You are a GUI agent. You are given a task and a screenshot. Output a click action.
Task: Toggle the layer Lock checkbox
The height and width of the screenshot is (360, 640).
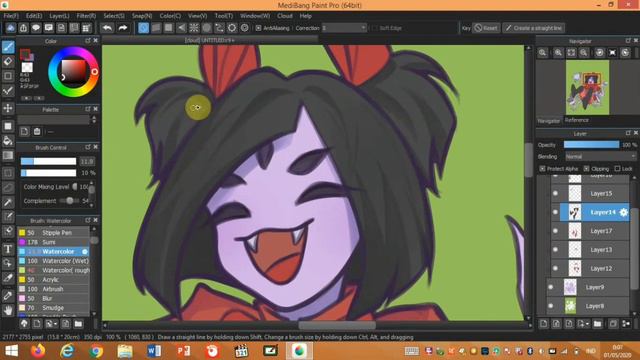click(x=617, y=169)
